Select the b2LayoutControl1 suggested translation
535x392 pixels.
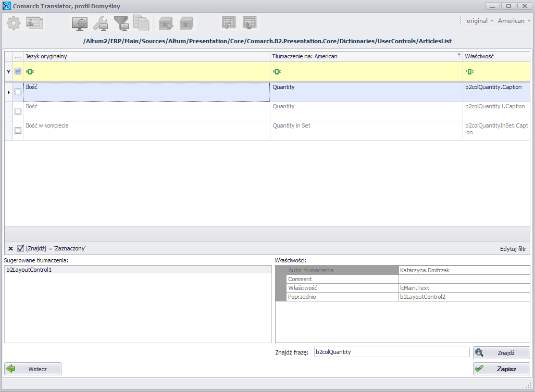(x=138, y=270)
